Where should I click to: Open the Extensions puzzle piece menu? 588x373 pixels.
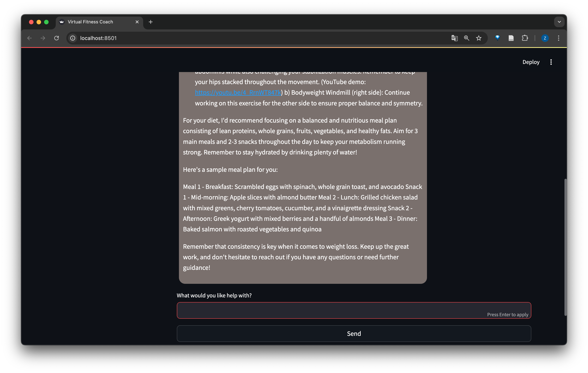(525, 38)
